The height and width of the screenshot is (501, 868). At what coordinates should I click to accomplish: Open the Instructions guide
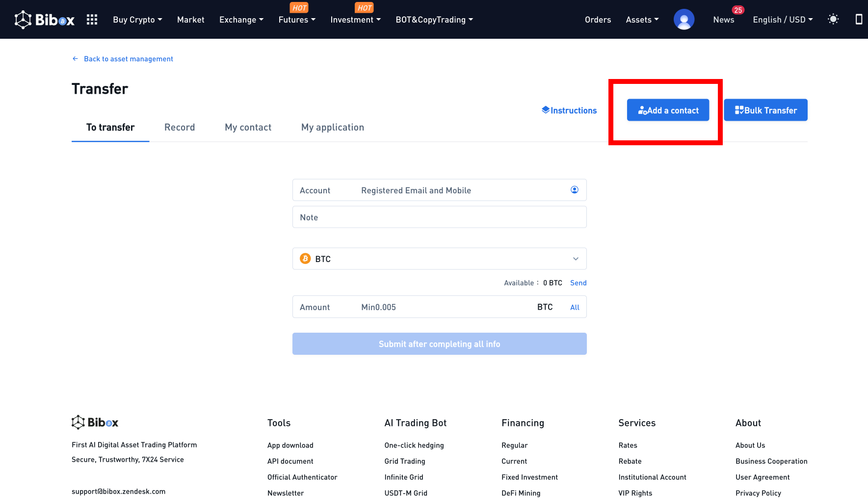point(569,110)
